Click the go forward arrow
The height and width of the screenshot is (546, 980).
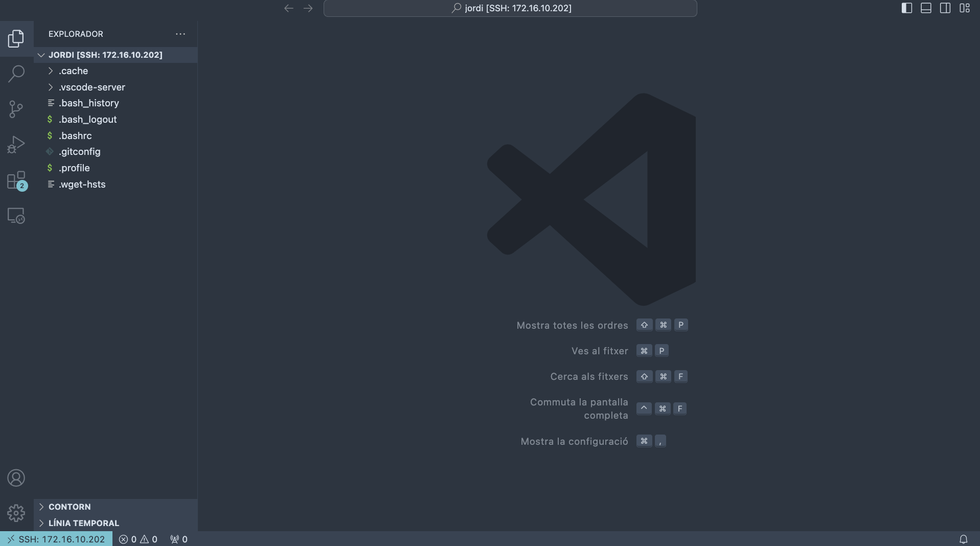coord(308,8)
